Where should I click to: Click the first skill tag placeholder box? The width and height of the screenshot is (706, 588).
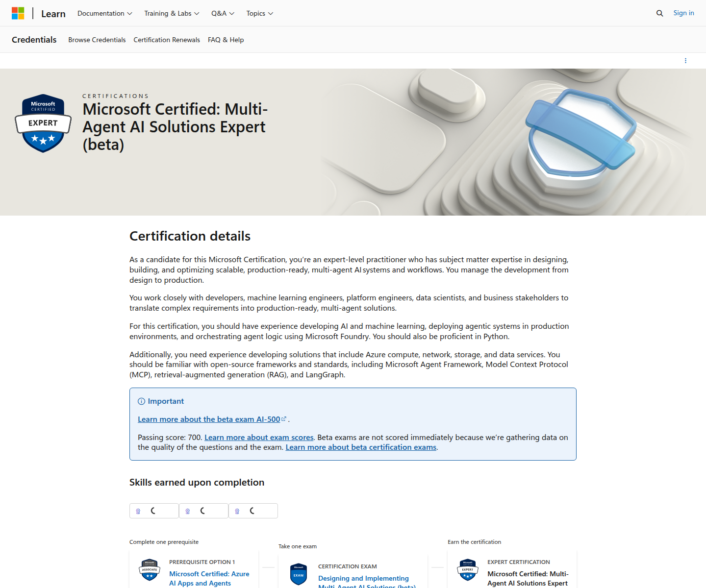coord(154,511)
